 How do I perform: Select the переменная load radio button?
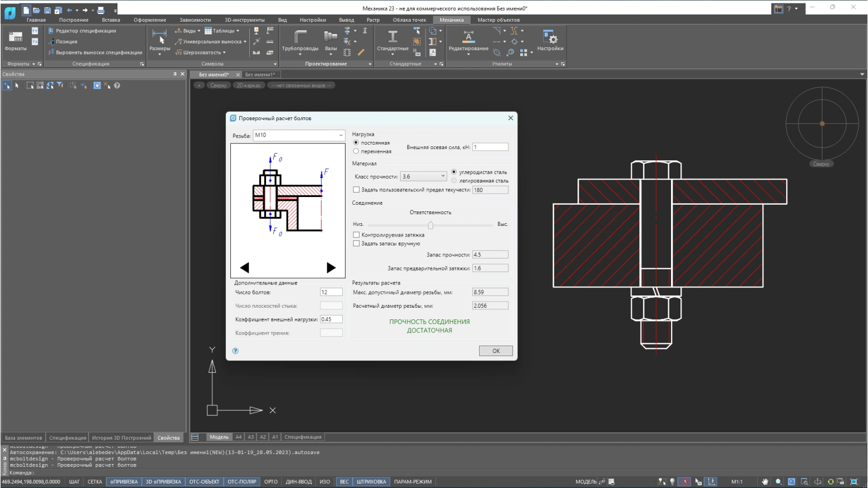tap(356, 151)
